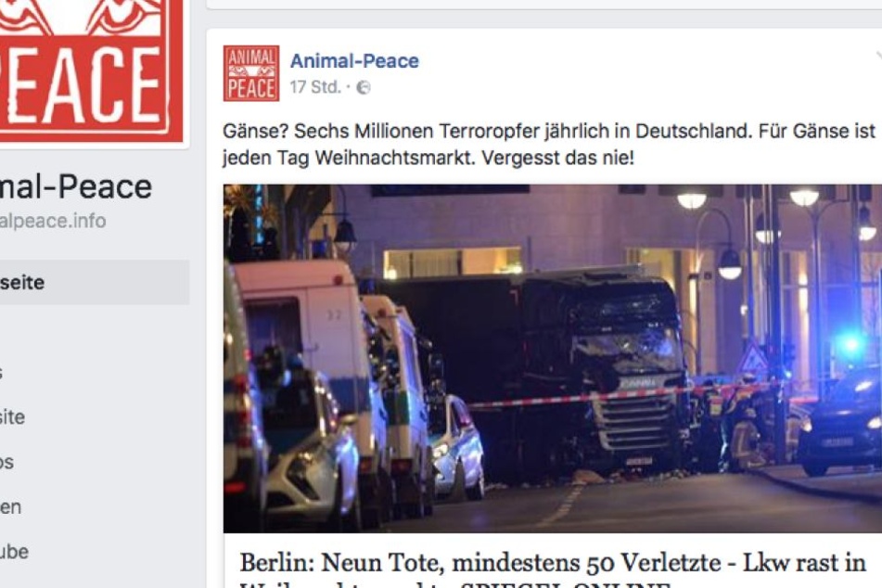Open the truck crash preview photo
Image resolution: width=882 pixels, height=588 pixels.
coord(553,358)
